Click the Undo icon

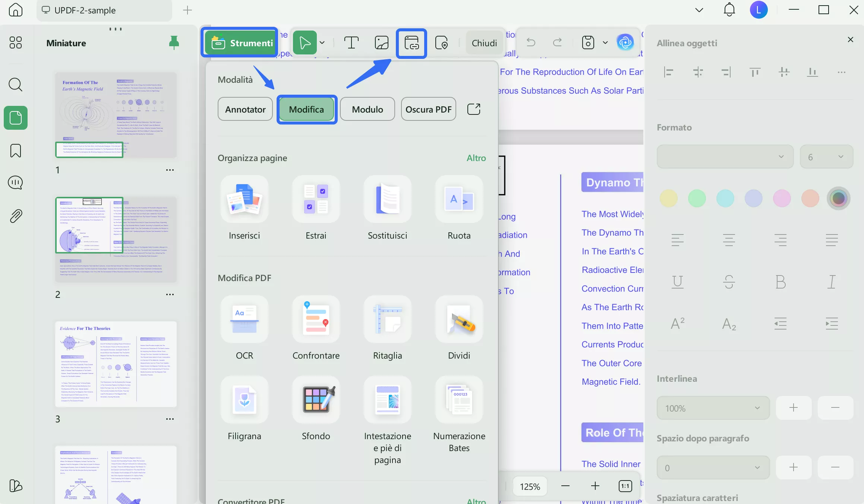[530, 42]
